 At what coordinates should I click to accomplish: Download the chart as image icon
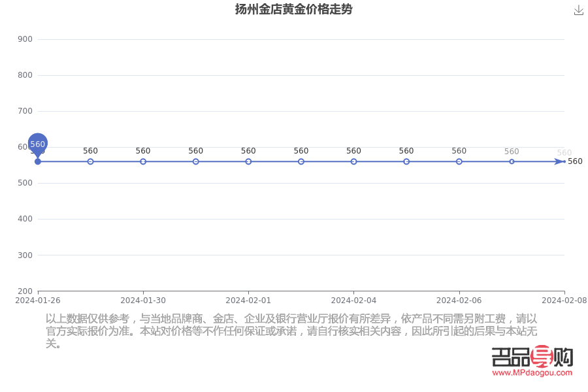[579, 10]
